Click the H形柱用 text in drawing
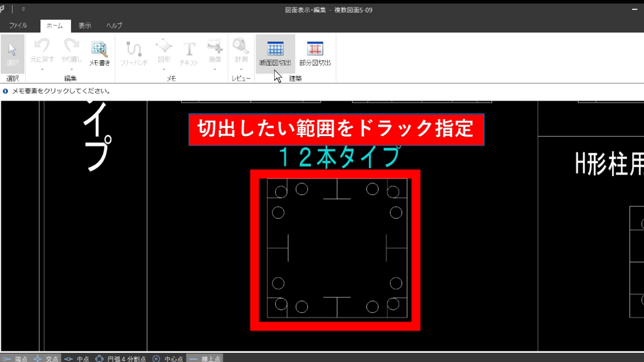The image size is (644, 362). click(609, 164)
